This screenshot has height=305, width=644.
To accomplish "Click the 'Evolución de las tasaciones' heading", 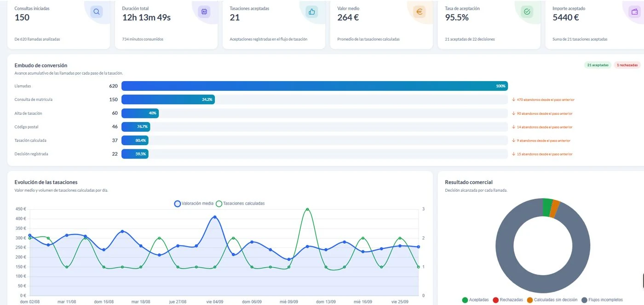I will (46, 182).
